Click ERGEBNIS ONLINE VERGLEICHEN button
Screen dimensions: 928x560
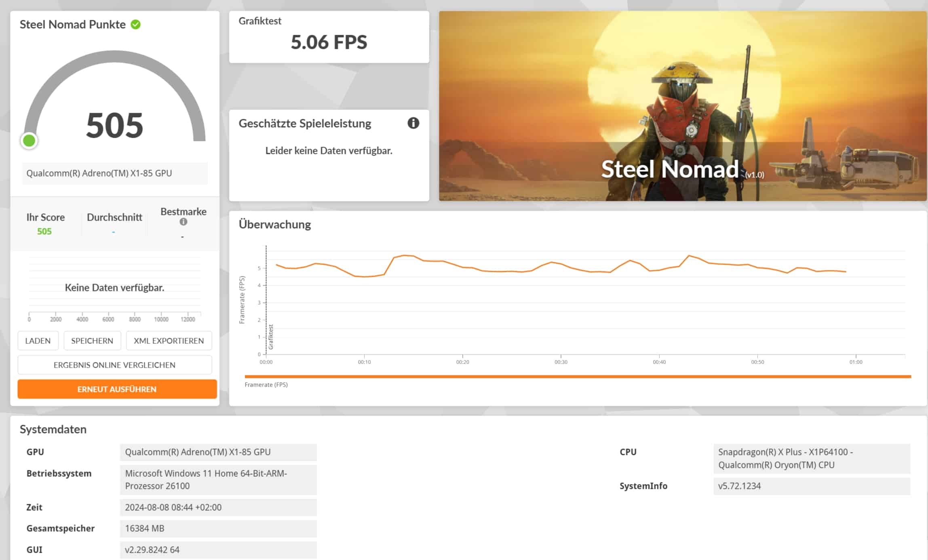click(114, 365)
